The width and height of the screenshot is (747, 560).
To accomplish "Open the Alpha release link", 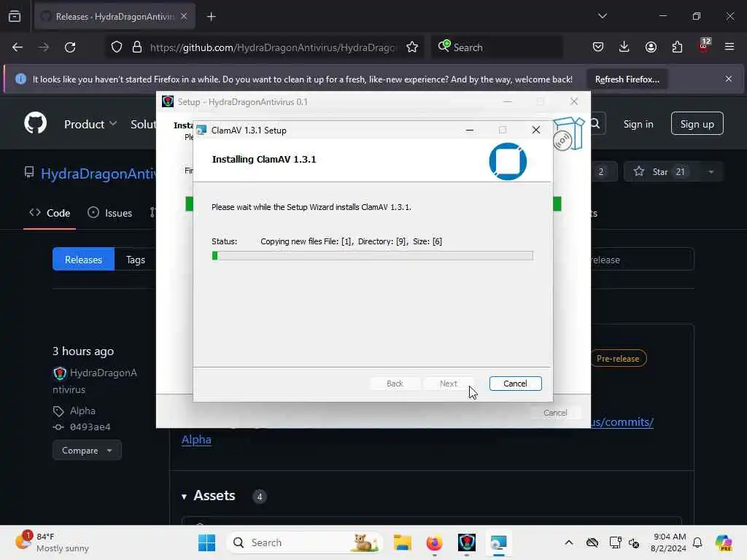I will pyautogui.click(x=196, y=439).
